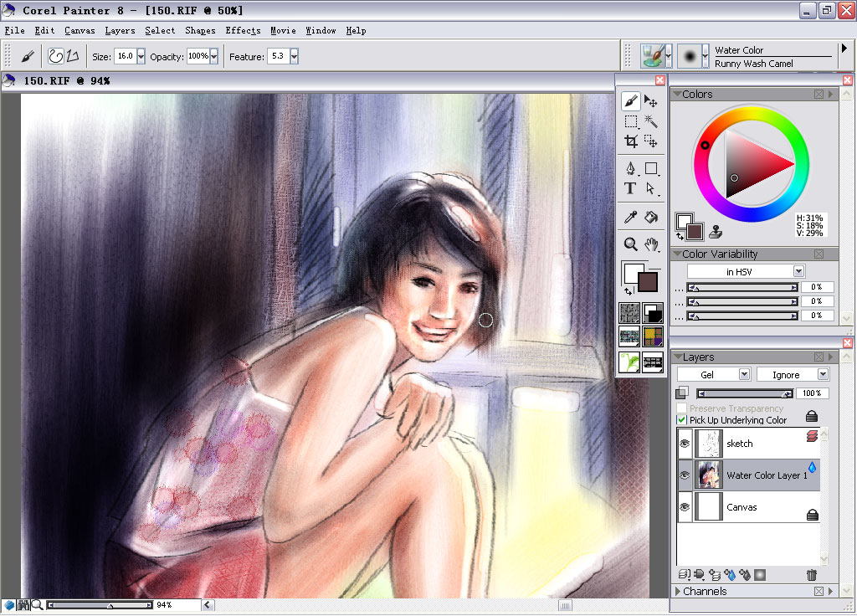Open the Shapes menu
The image size is (857, 616).
[200, 31]
